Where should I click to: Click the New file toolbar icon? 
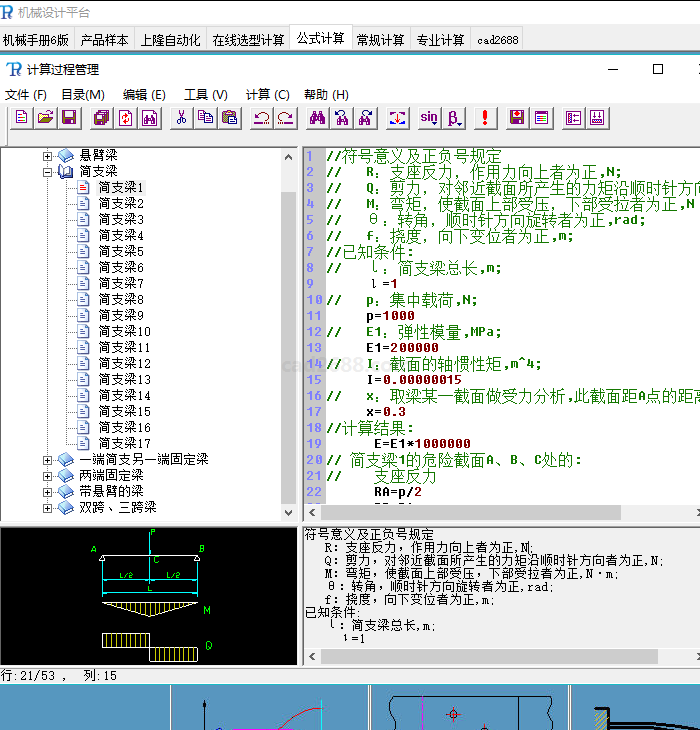tap(22, 118)
